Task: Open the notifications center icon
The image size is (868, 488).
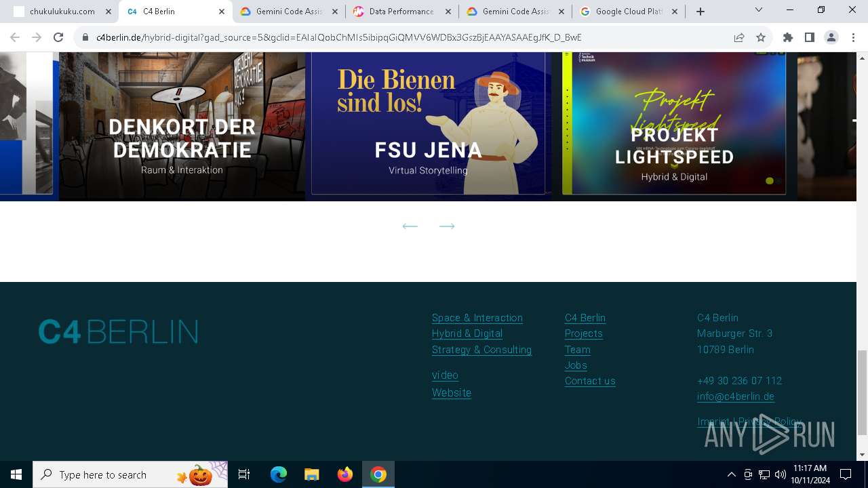Action: coord(846,474)
